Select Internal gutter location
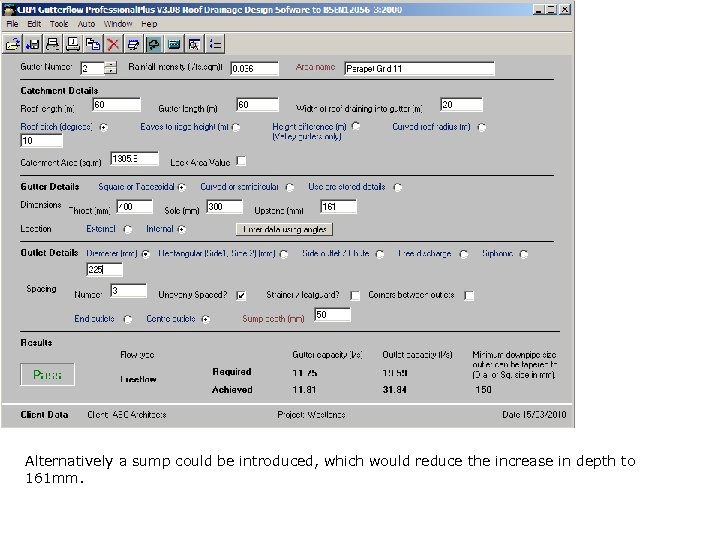 pos(182,230)
